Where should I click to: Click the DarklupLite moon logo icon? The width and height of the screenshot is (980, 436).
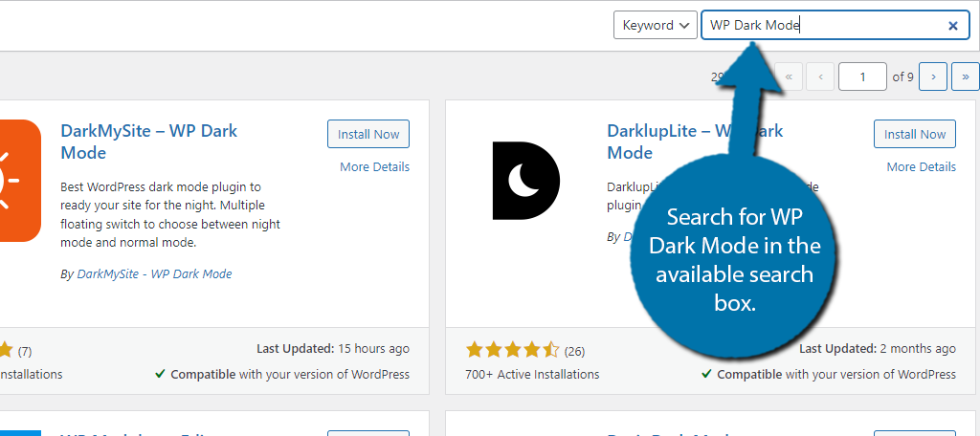(x=525, y=181)
